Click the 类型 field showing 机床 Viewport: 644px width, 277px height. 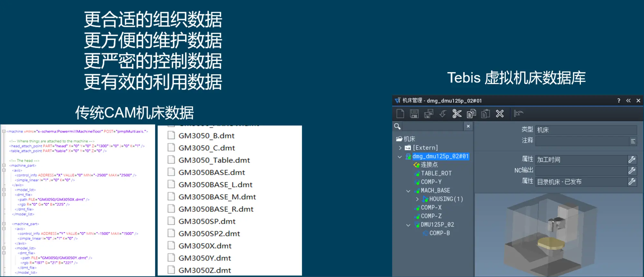pos(586,130)
